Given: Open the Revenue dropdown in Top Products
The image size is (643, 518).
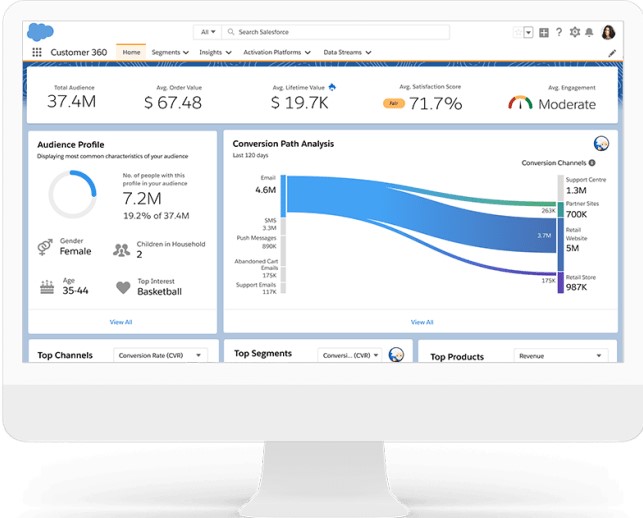Looking at the screenshot, I should (561, 356).
